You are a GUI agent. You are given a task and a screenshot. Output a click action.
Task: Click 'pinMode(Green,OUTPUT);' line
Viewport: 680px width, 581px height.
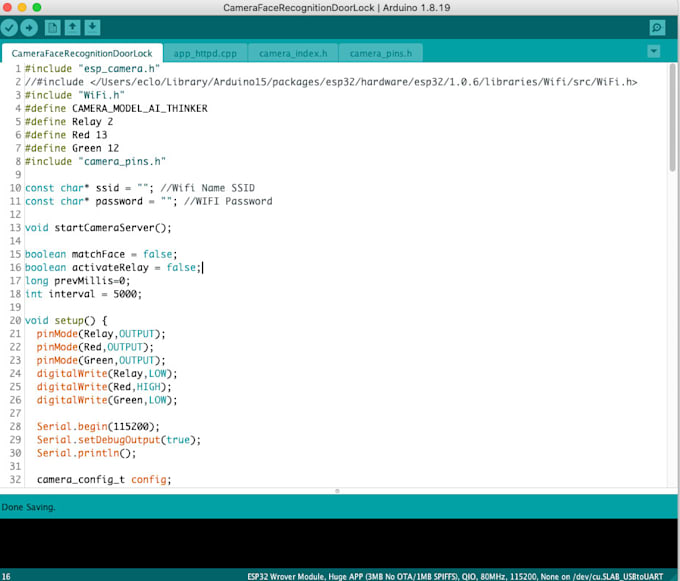[x=101, y=360]
